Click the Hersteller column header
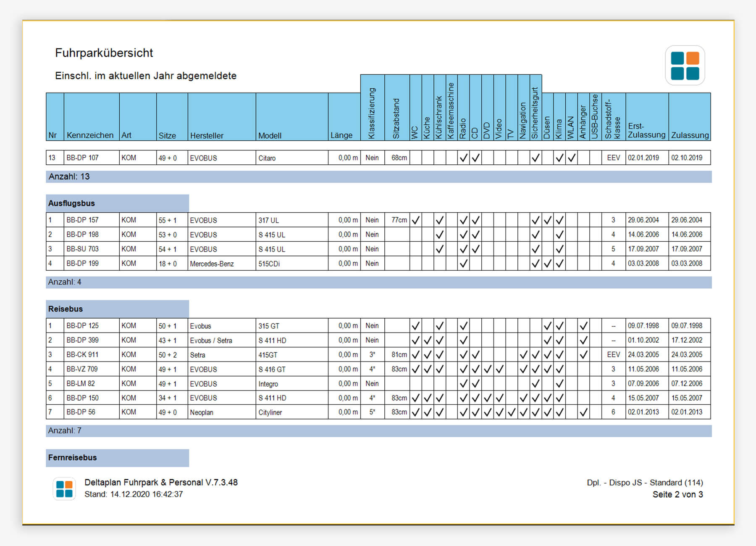 point(207,135)
